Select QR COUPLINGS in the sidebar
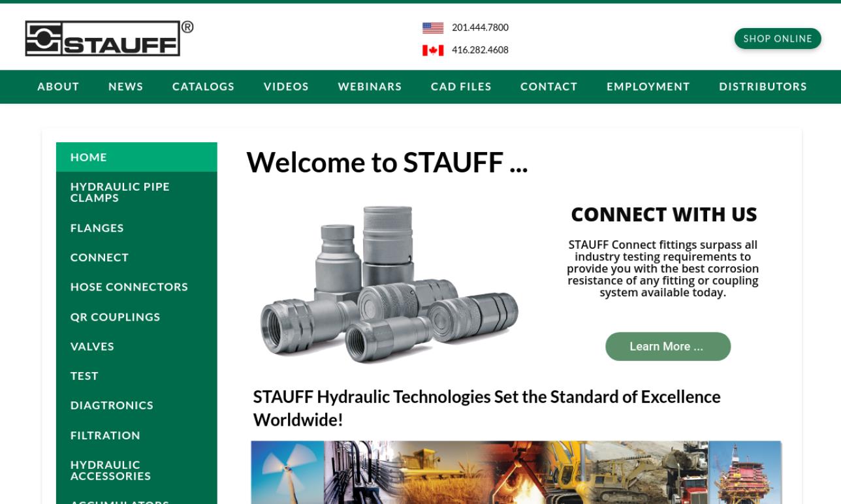This screenshot has height=504, width=841. (115, 317)
